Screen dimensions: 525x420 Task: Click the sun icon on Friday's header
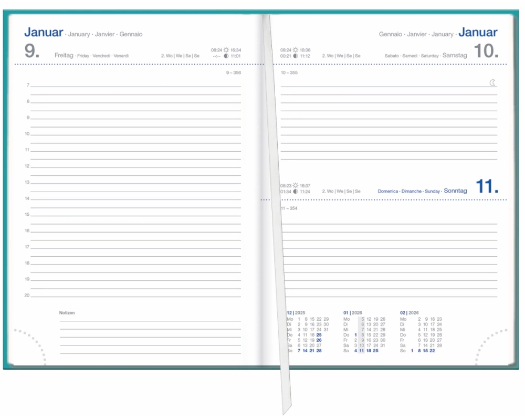pos(226,50)
